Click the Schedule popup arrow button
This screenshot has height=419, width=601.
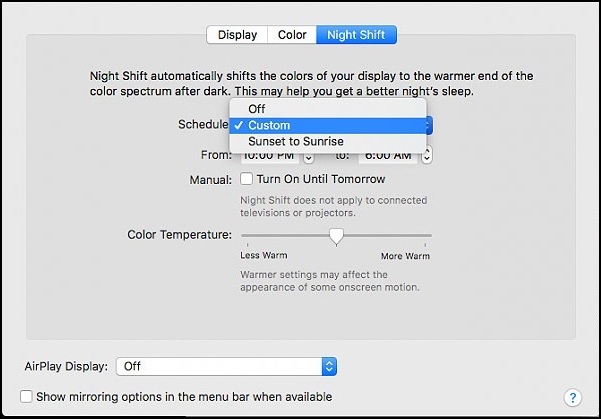click(429, 125)
